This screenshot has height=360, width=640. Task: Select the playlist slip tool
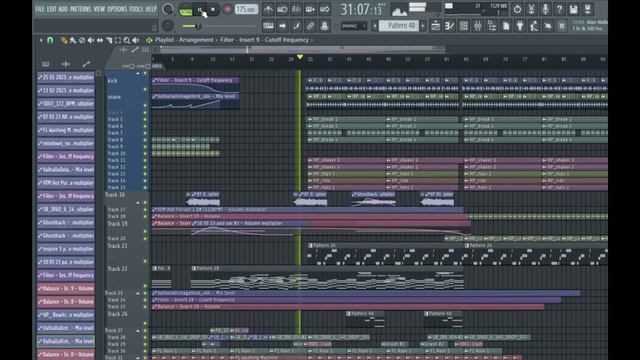click(100, 40)
